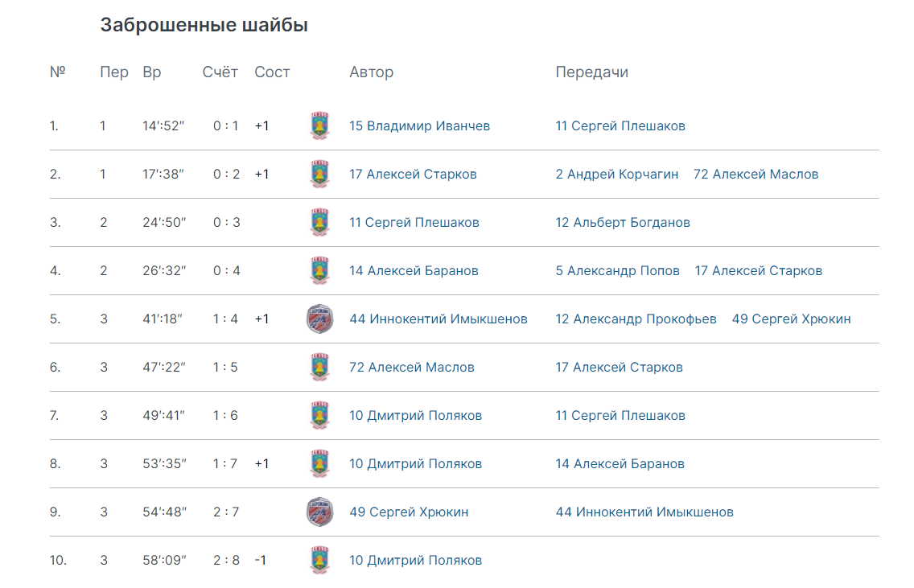Click the Автор column header
This screenshot has width=914, height=588.
(x=372, y=72)
